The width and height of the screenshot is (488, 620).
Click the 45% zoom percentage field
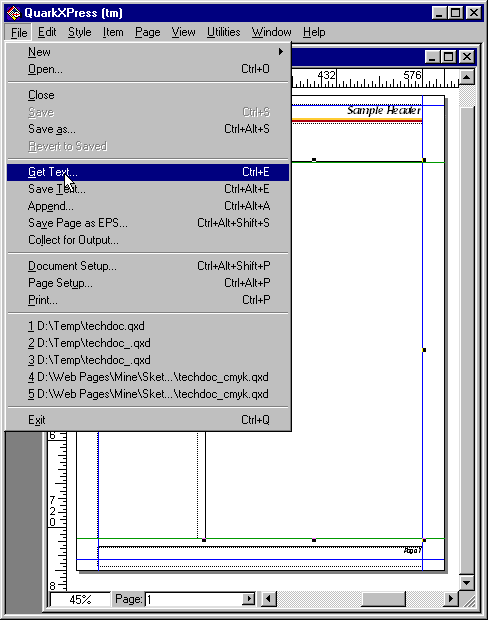click(x=80, y=599)
